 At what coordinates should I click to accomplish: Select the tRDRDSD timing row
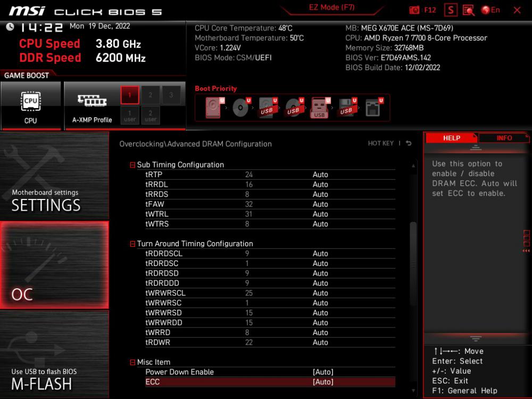tap(270, 273)
